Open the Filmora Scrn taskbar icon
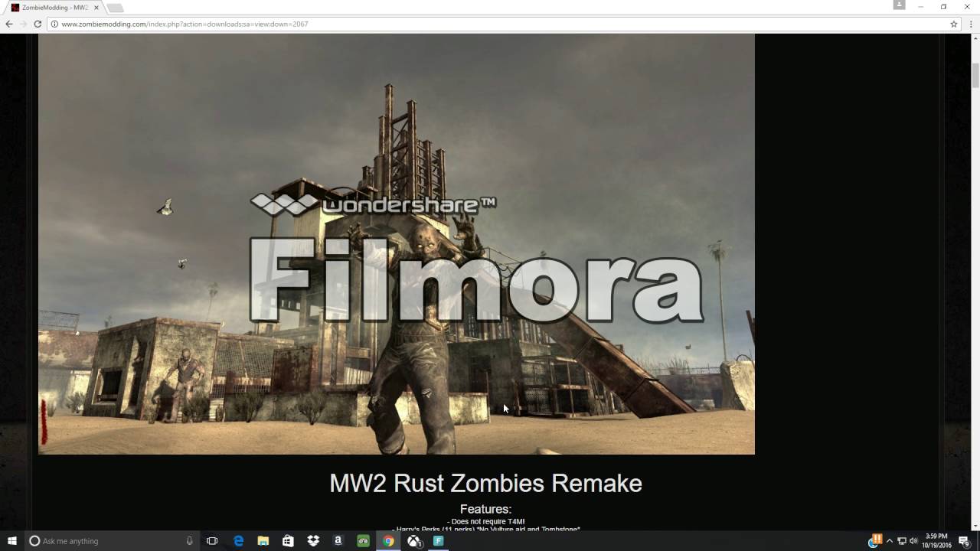 click(439, 541)
